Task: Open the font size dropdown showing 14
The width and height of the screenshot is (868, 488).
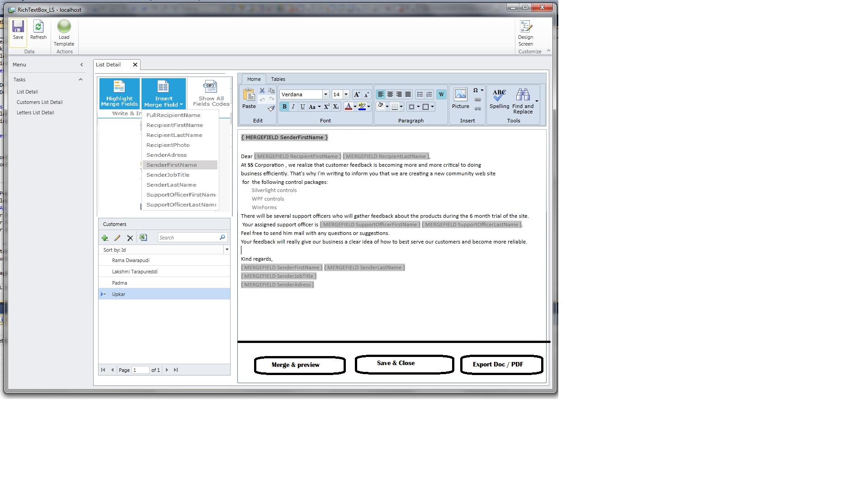Action: (x=346, y=94)
